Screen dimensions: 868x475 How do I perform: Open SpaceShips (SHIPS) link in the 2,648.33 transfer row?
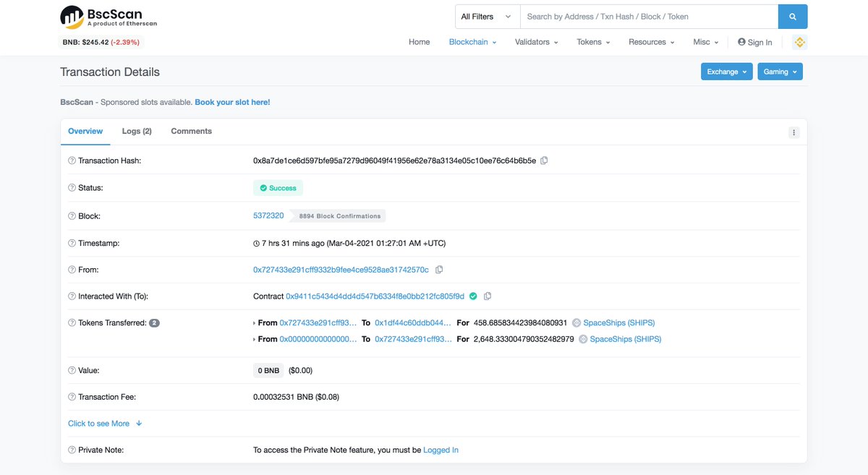pos(626,339)
